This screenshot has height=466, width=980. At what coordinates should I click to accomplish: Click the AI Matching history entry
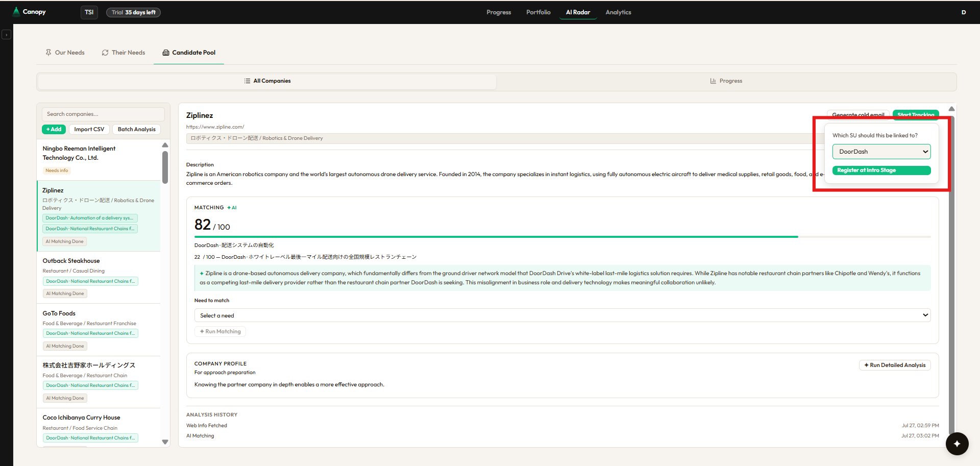(x=200, y=436)
